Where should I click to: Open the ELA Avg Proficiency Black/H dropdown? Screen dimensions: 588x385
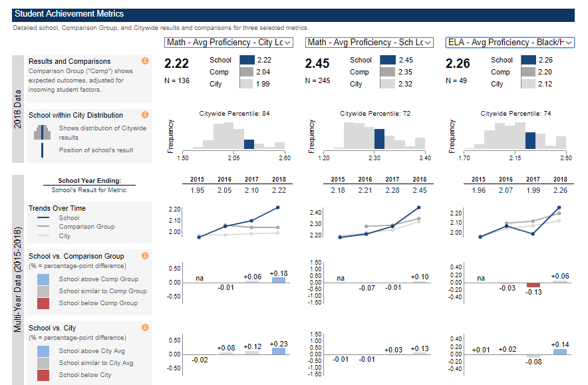510,43
